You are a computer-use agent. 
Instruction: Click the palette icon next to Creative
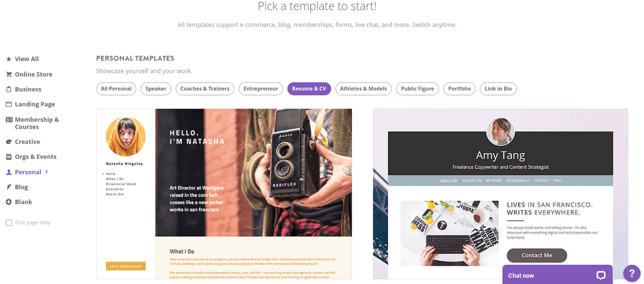coord(9,142)
